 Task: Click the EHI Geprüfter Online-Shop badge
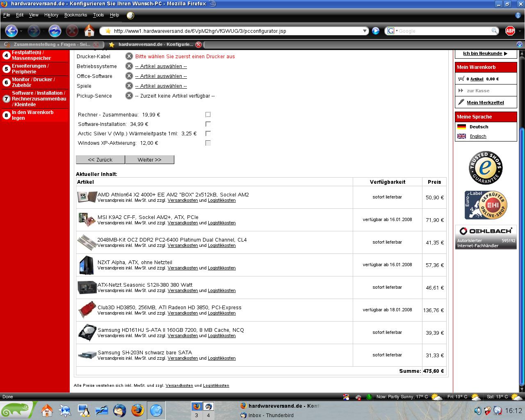click(486, 205)
